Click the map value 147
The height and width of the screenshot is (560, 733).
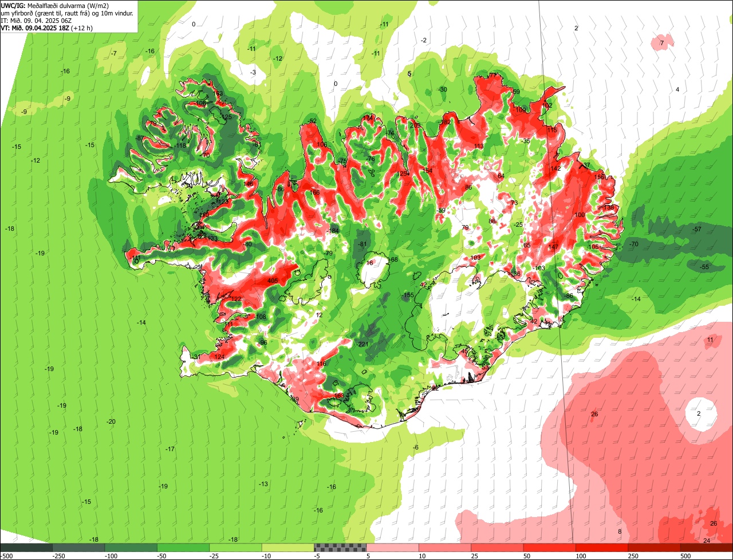tap(553, 247)
